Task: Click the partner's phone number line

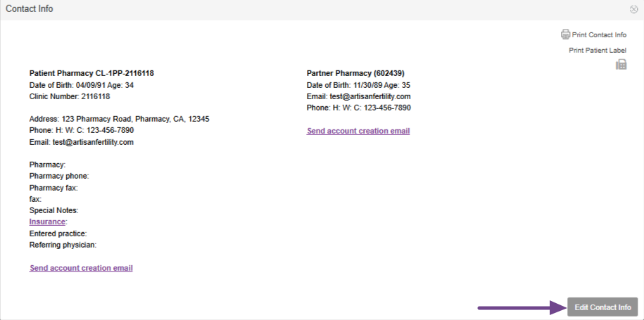Action: coord(358,108)
